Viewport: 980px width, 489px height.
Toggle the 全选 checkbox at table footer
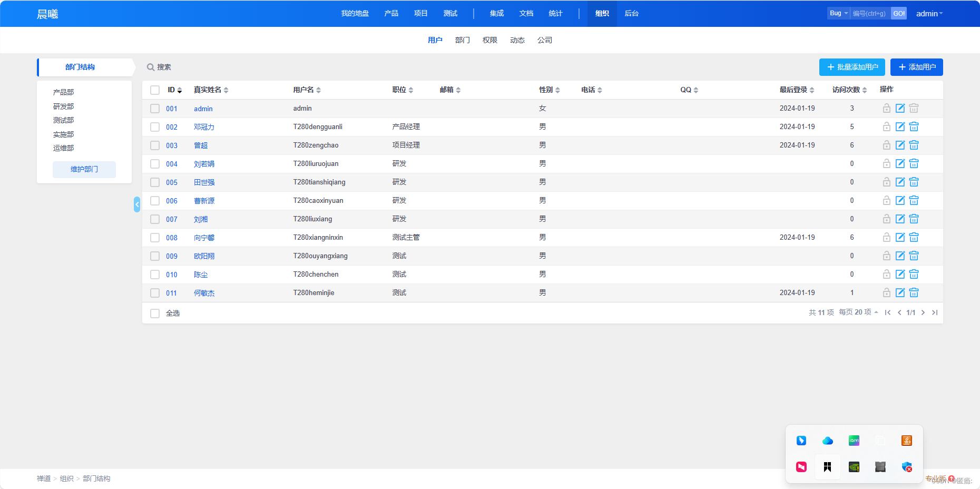coord(155,314)
